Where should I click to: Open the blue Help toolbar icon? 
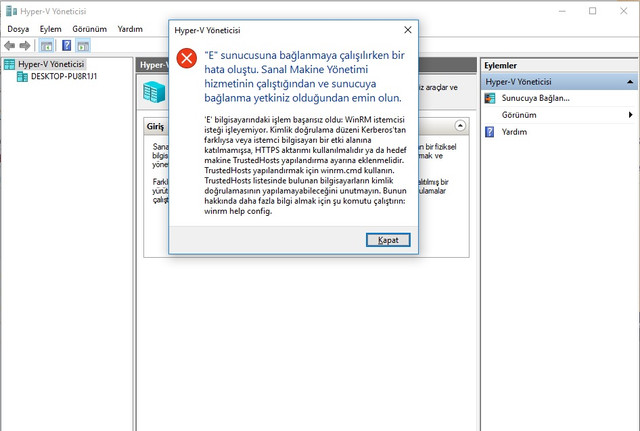pyautogui.click(x=66, y=45)
